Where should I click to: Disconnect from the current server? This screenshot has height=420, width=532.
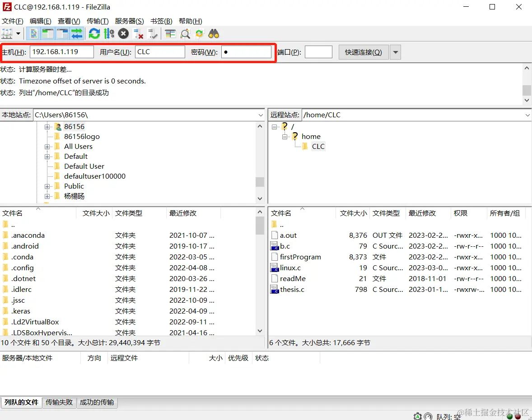coord(139,33)
